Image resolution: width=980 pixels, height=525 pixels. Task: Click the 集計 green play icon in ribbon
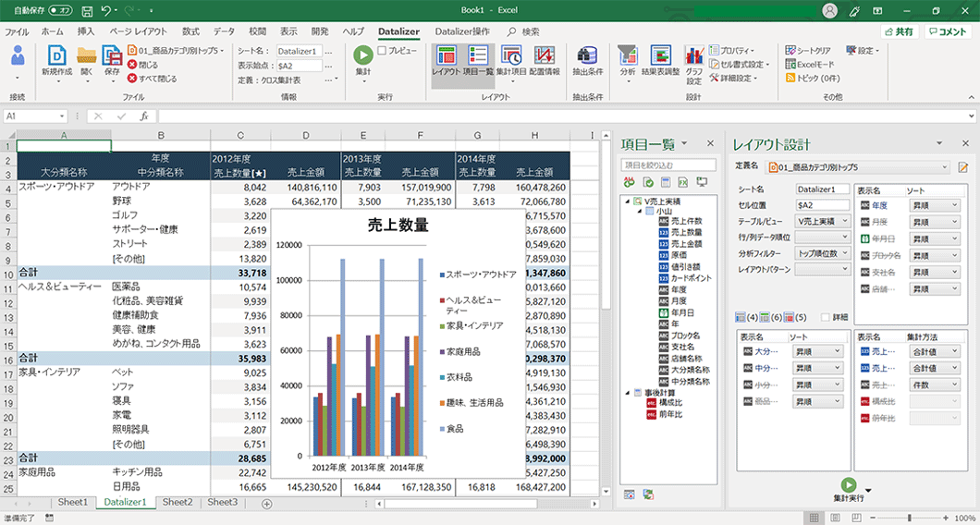coord(363,56)
